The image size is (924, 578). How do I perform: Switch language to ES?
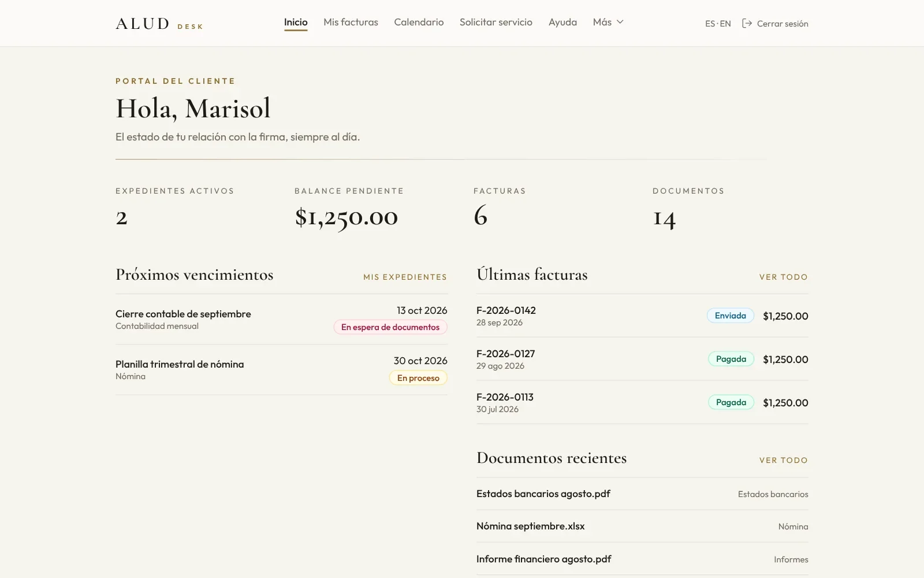pos(710,24)
